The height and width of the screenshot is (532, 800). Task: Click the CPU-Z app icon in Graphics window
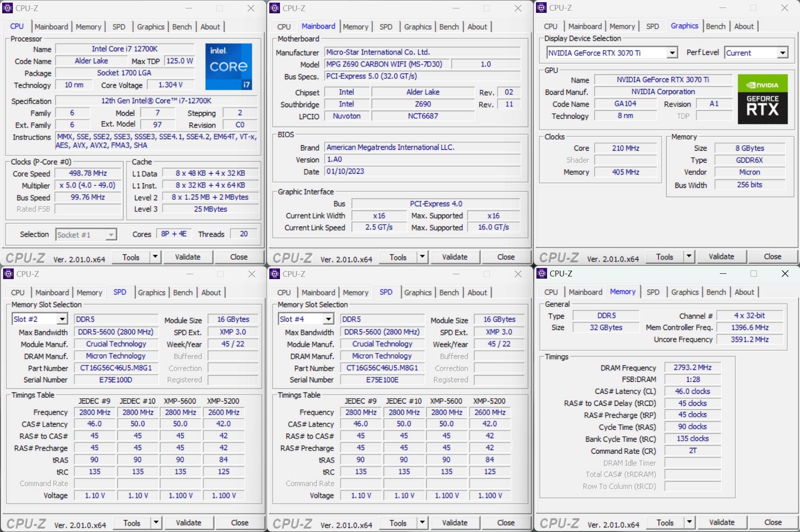coord(541,8)
